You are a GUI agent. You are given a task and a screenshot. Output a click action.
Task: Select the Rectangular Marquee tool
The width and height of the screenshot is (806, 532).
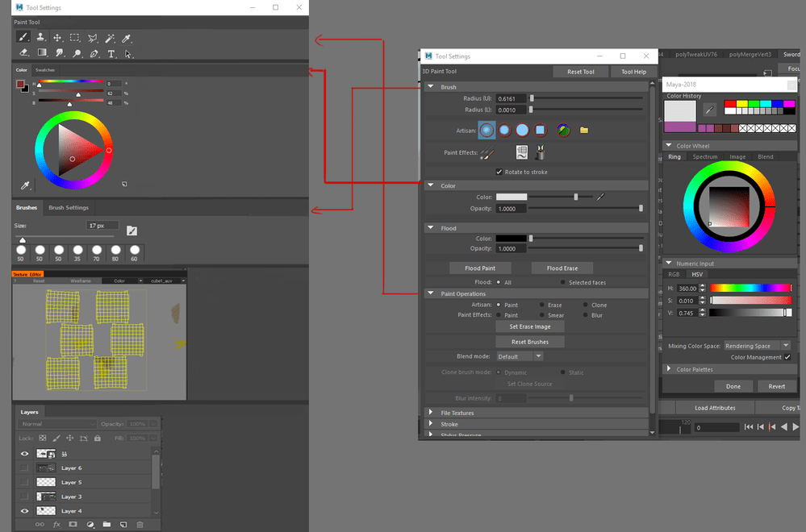click(x=74, y=38)
